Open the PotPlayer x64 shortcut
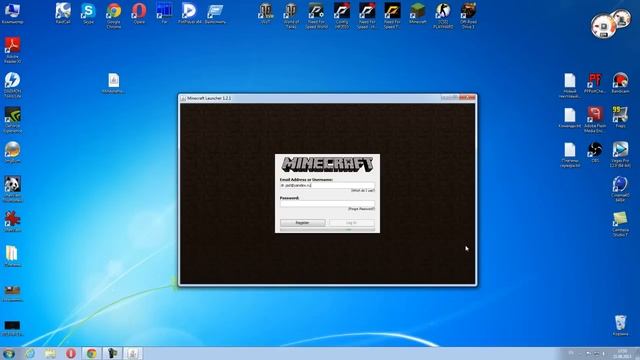This screenshot has height=360, width=640. (189, 13)
